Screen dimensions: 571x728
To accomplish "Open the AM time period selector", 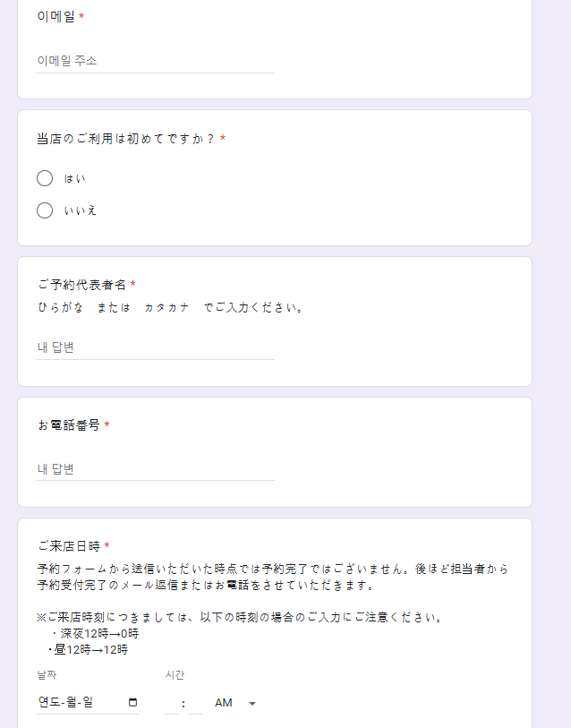I will point(225,703).
